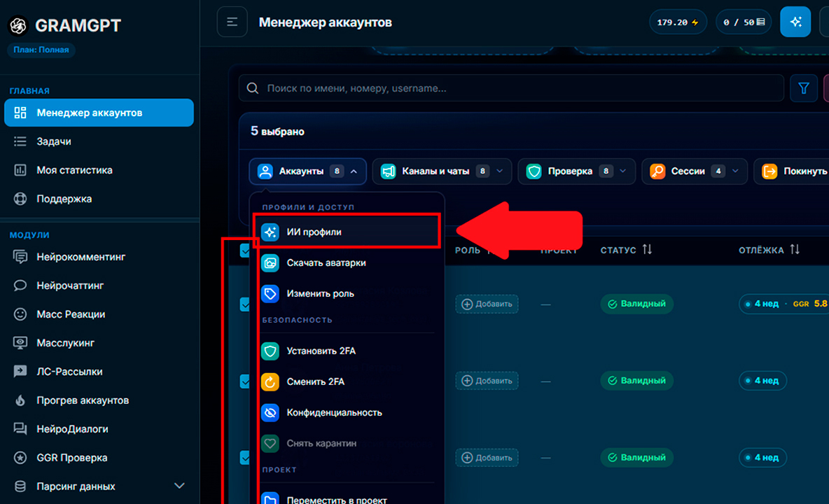Expand the Сессии dropdown
This screenshot has height=504, width=829.
(694, 171)
